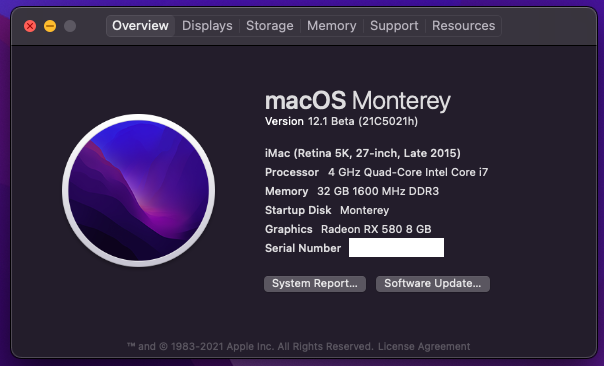
Task: Click the macOS Monterey logo image
Action: pyautogui.click(x=139, y=190)
